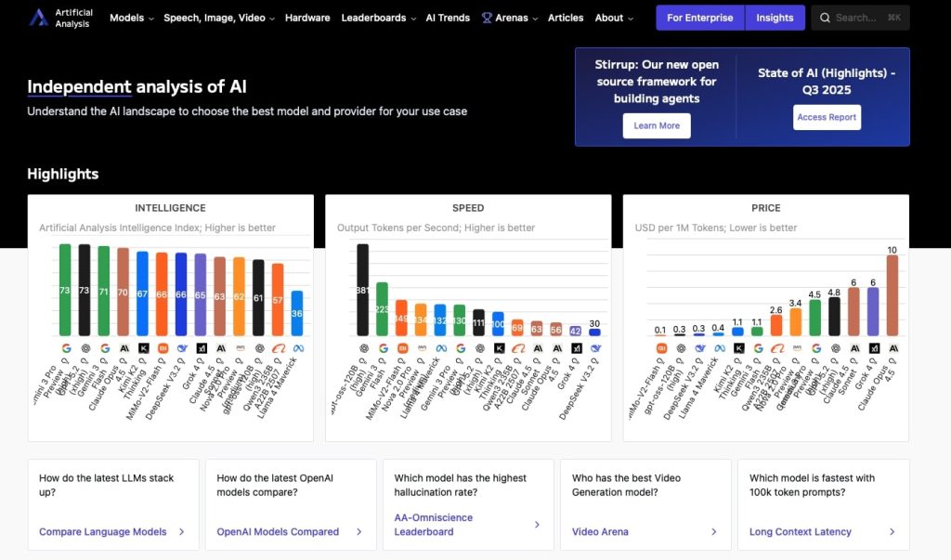Click the Access Report button
The height and width of the screenshot is (560, 951).
pos(827,117)
